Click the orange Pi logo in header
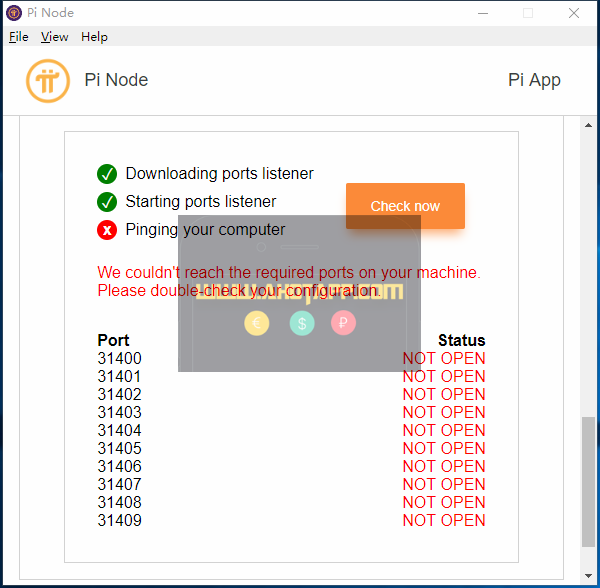600x588 pixels. point(48,81)
